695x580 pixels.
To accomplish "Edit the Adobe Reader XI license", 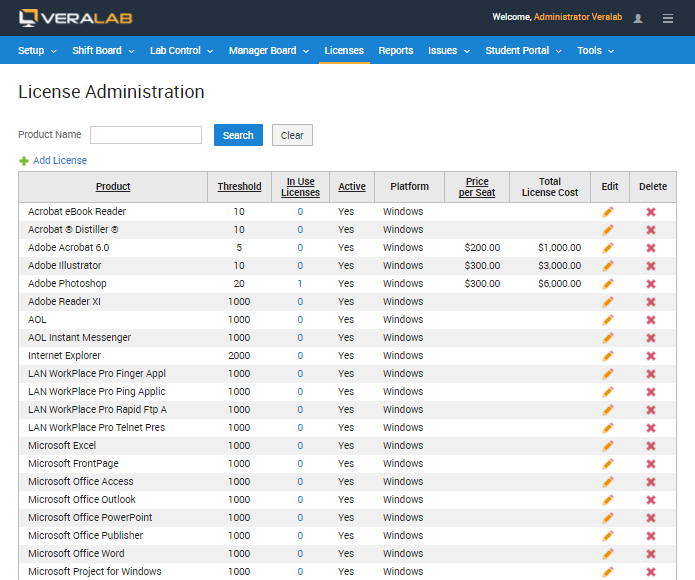I will (608, 302).
